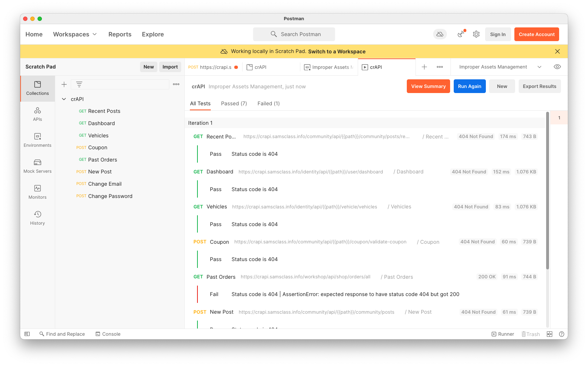Click the 200 OK status of Past Orders
Screen dimensions: 588x366
pyautogui.click(x=487, y=277)
